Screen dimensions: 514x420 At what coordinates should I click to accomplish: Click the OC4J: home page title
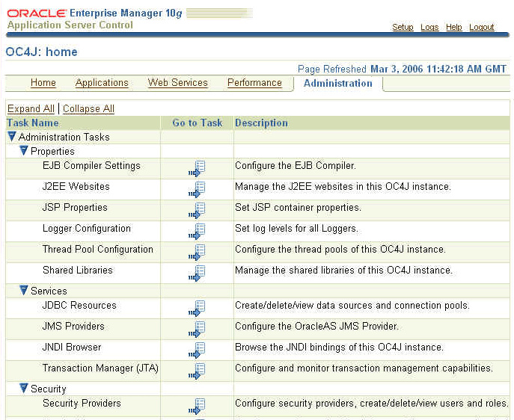click(42, 52)
